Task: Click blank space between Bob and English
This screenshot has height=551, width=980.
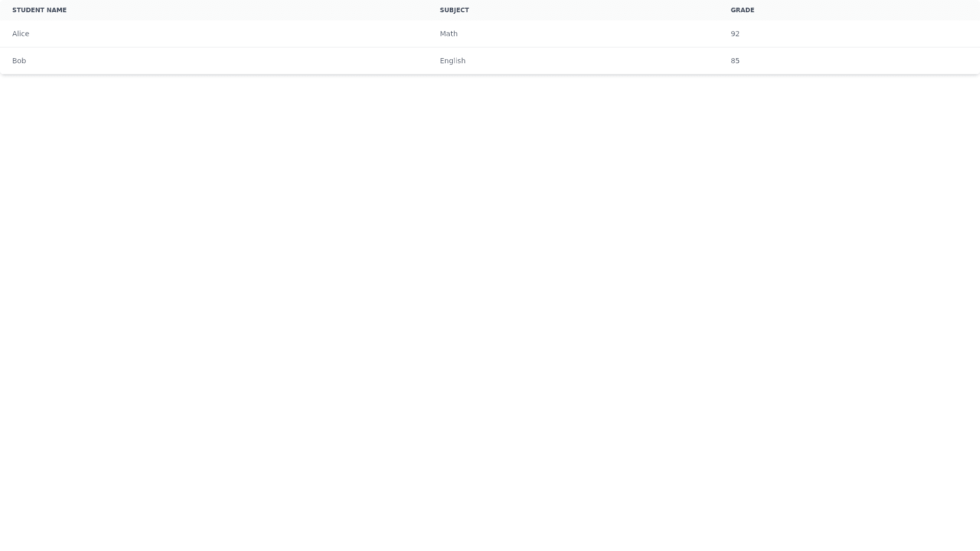Action: tap(230, 61)
